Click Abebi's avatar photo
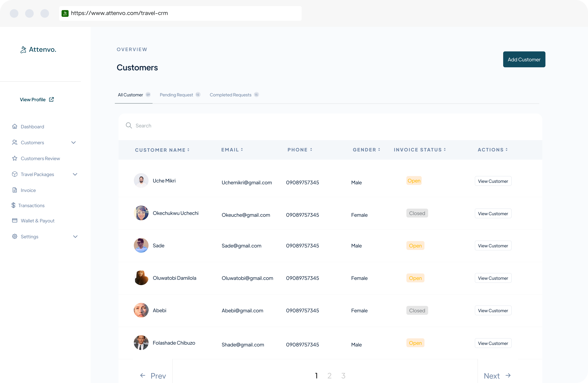 (x=141, y=310)
